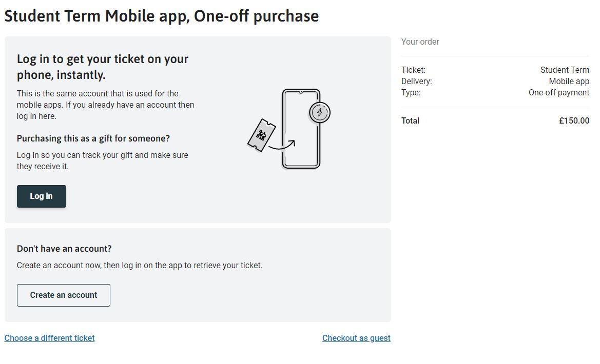
Task: Click the 'Log in to get your ticket' heading
Action: pos(103,67)
